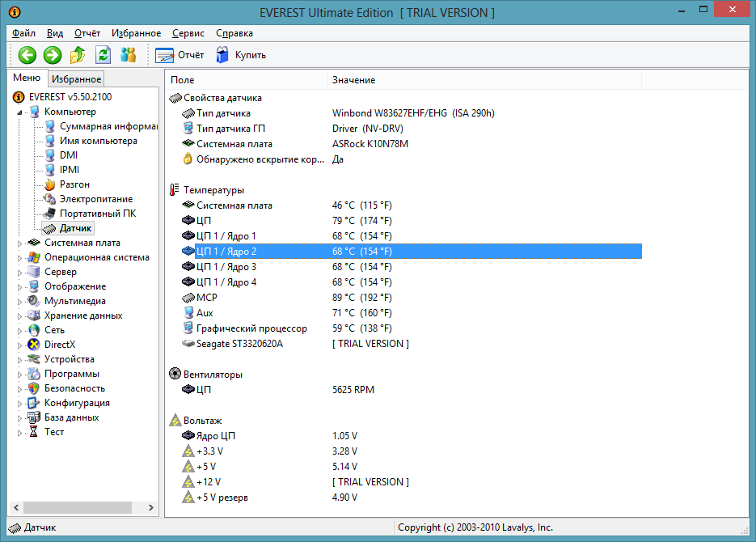Select the Графический процессор temperature row
The width and height of the screenshot is (756, 542).
412,328
